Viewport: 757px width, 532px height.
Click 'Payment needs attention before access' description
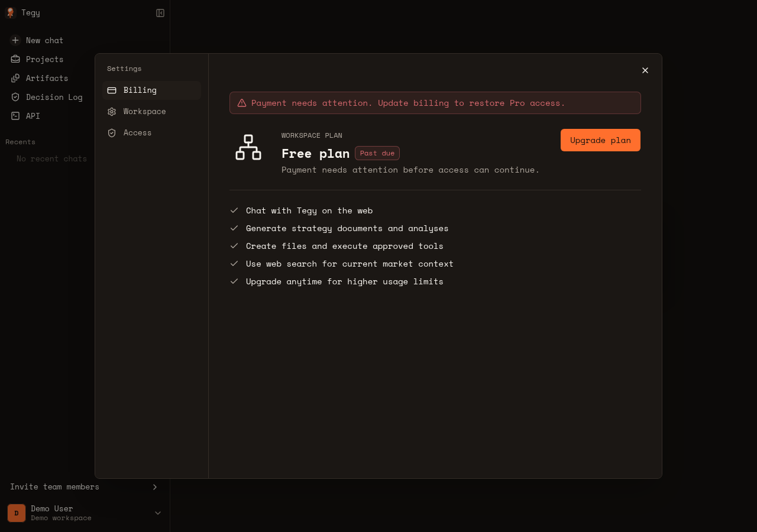pyautogui.click(x=410, y=170)
